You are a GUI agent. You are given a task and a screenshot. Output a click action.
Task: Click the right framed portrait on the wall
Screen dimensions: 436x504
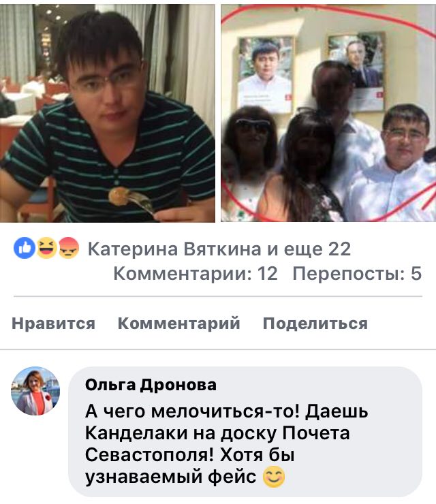click(x=357, y=72)
